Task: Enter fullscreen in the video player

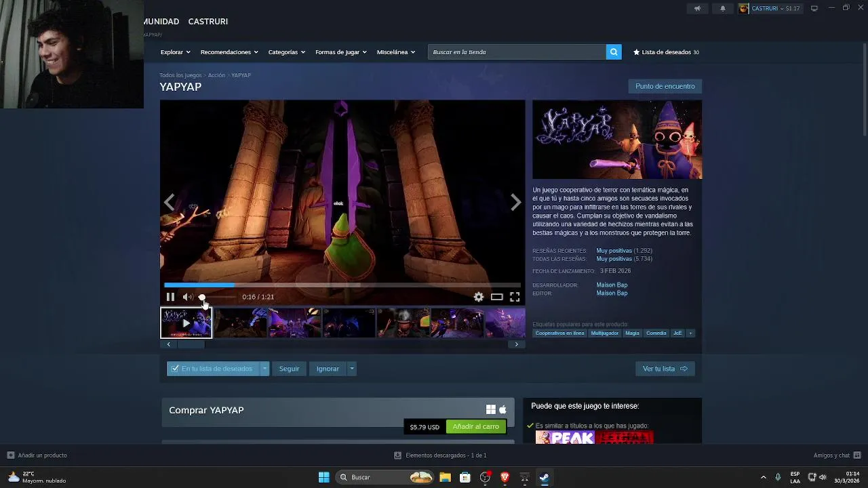Action: pyautogui.click(x=515, y=297)
